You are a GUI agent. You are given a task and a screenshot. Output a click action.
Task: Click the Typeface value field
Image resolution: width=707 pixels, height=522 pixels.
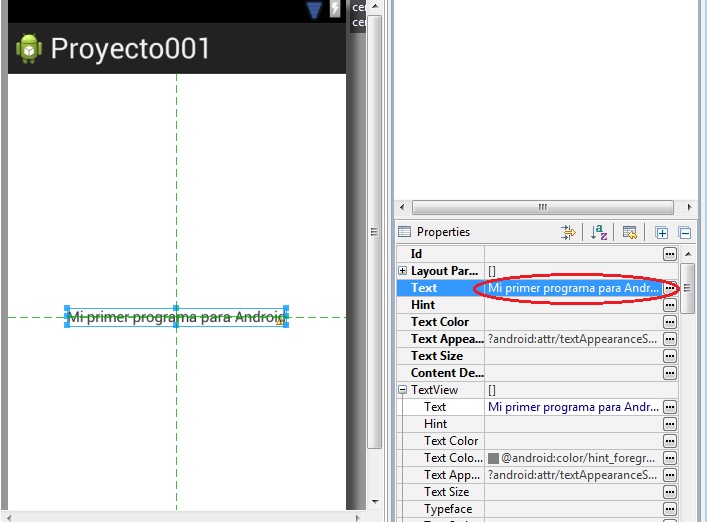[574, 509]
